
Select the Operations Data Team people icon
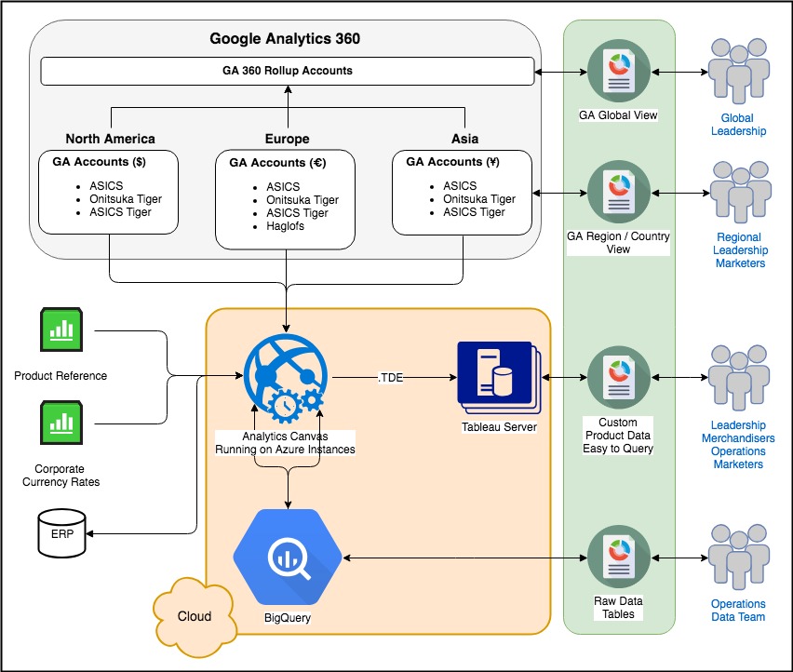pyautogui.click(x=739, y=557)
